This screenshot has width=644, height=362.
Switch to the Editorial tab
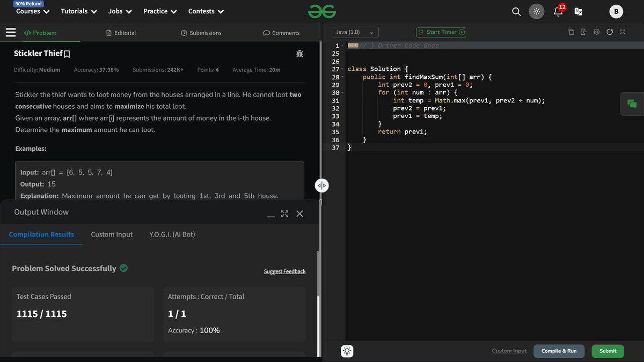pos(121,33)
